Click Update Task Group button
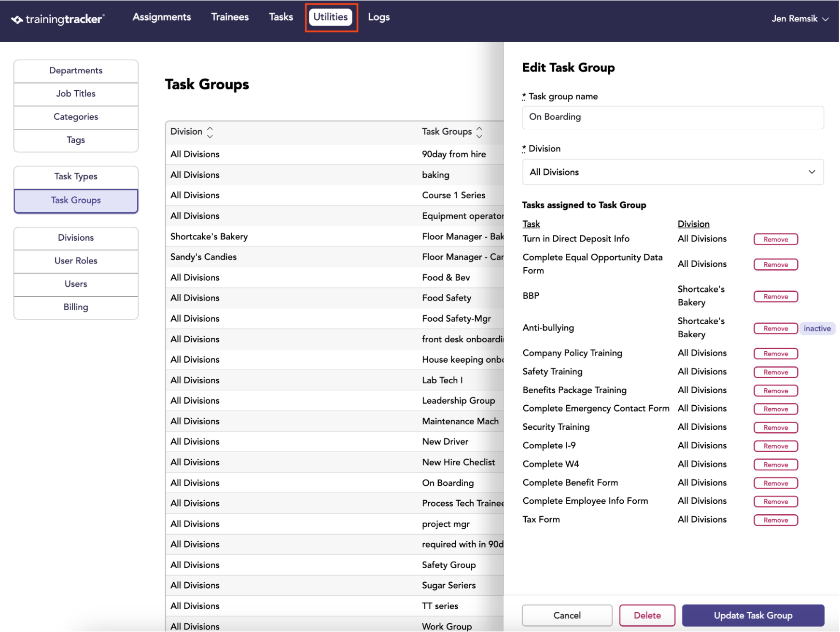 pyautogui.click(x=753, y=616)
